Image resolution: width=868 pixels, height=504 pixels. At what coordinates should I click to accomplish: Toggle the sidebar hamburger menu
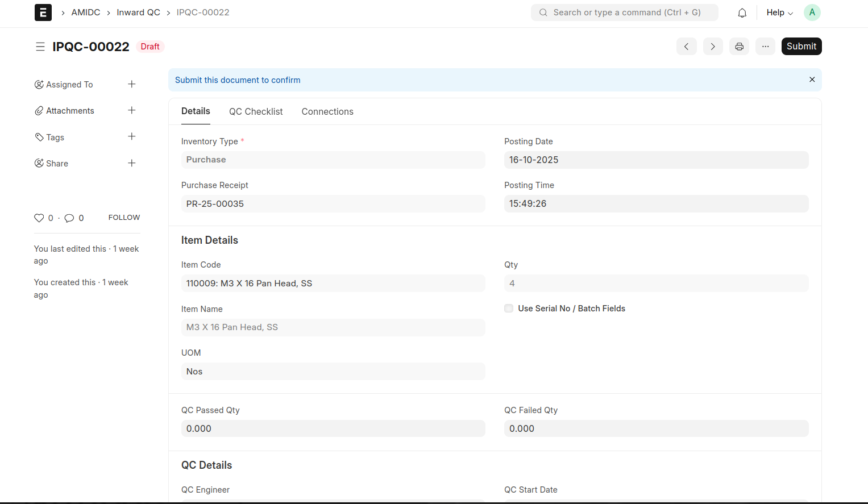pyautogui.click(x=40, y=47)
